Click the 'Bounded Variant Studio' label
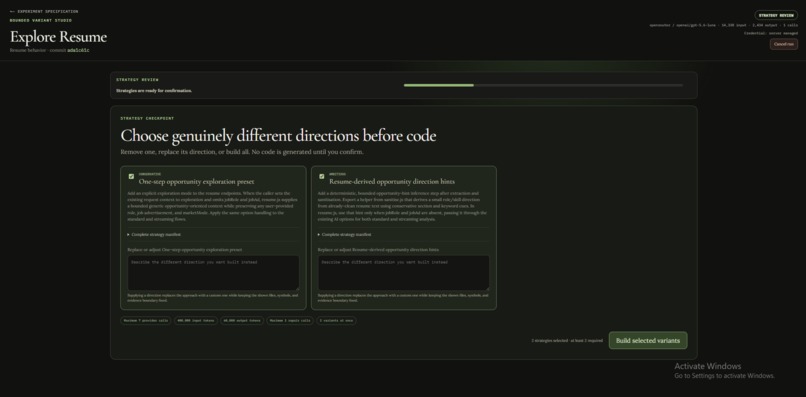The height and width of the screenshot is (397, 806). (x=41, y=21)
